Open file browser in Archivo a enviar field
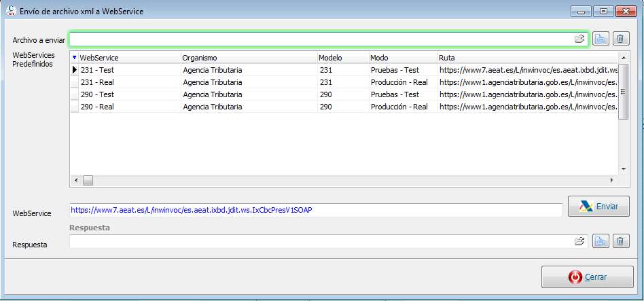The height and width of the screenshot is (301, 644). 579,39
